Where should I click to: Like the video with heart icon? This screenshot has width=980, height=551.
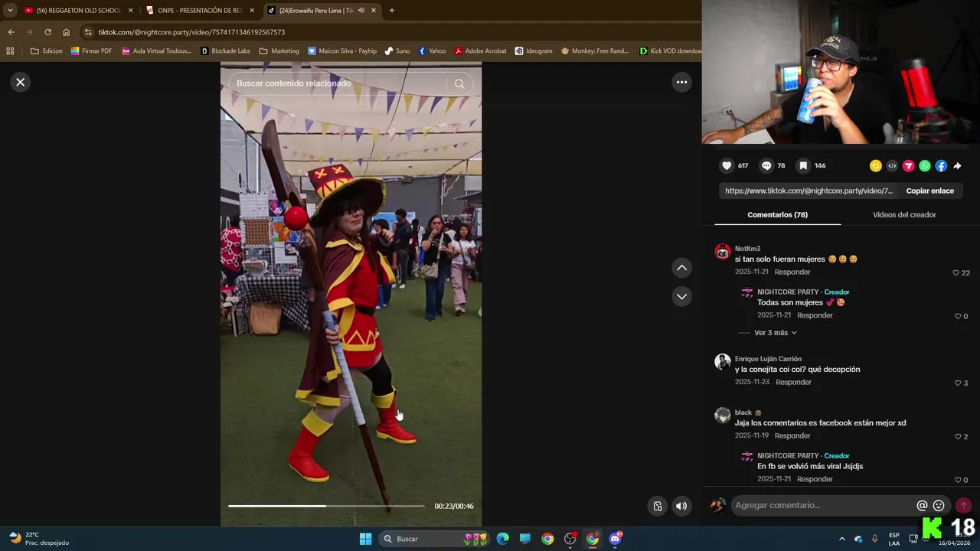click(x=727, y=165)
